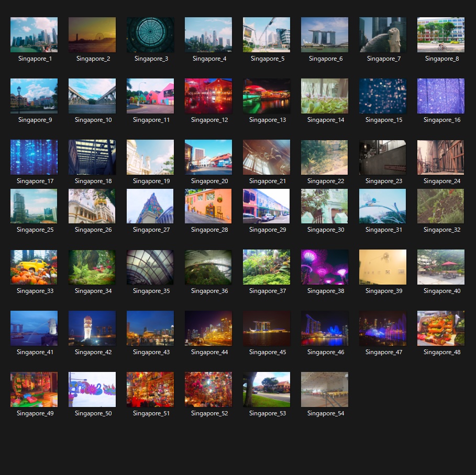This screenshot has width=476, height=475.
Task: Click the Singapore_8 colorful windows thumbnail
Action: coord(441,35)
